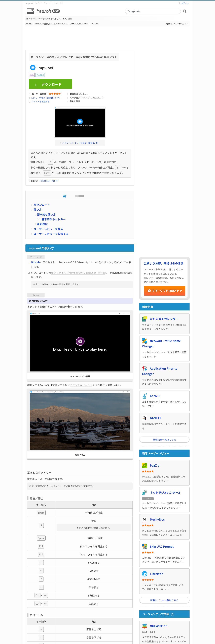Open the GANTTT article link

click(155, 418)
